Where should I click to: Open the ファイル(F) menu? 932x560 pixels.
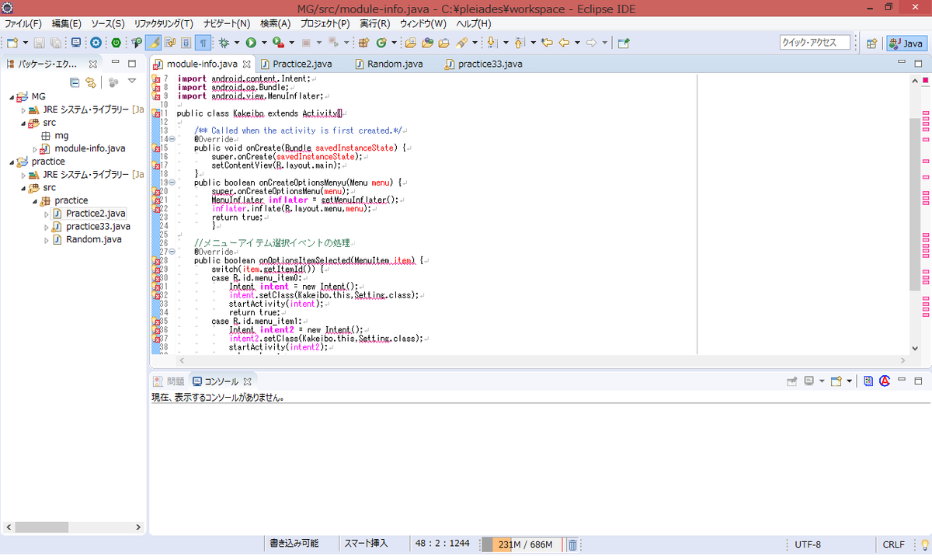23,23
